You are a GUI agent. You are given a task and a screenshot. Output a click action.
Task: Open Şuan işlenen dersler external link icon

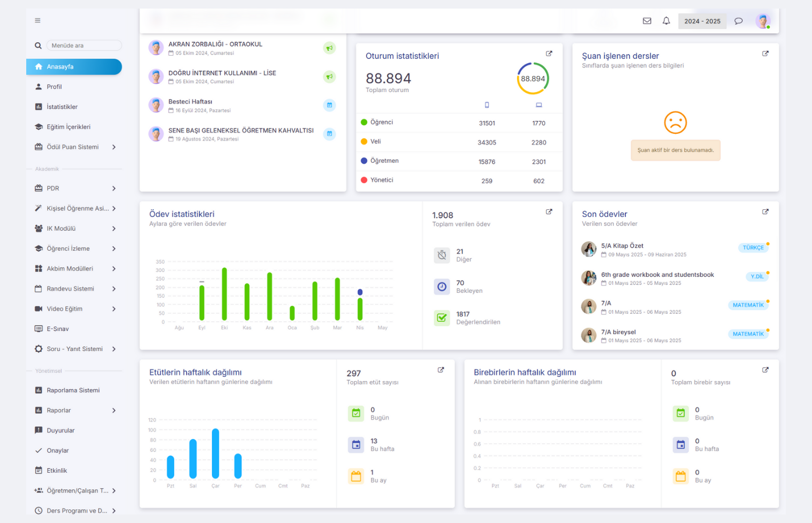(x=765, y=54)
